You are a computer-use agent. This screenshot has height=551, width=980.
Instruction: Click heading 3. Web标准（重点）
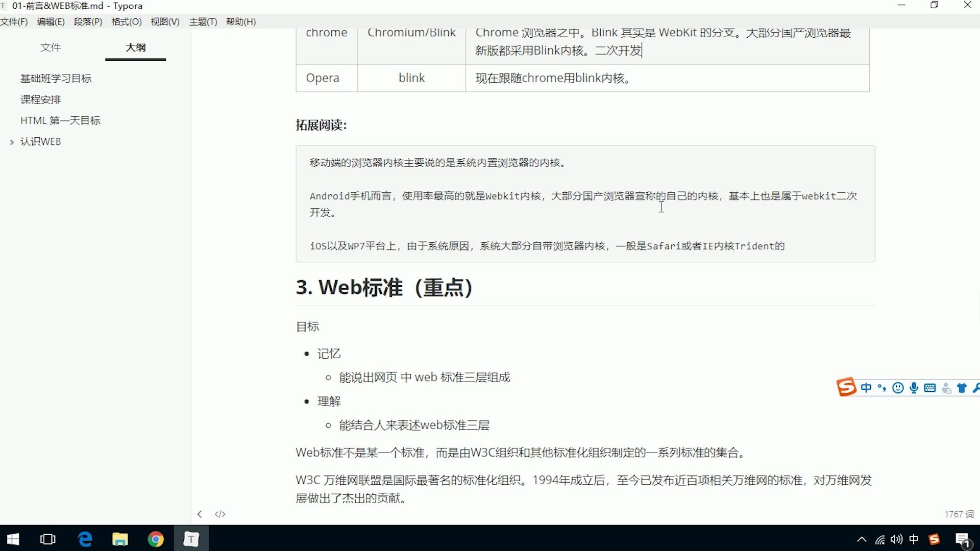384,287
